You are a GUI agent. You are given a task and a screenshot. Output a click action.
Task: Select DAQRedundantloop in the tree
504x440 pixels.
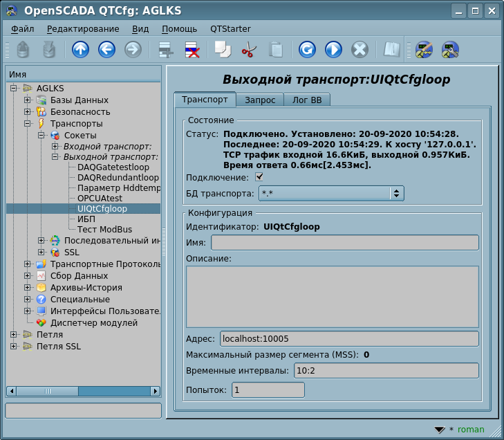[x=118, y=178]
